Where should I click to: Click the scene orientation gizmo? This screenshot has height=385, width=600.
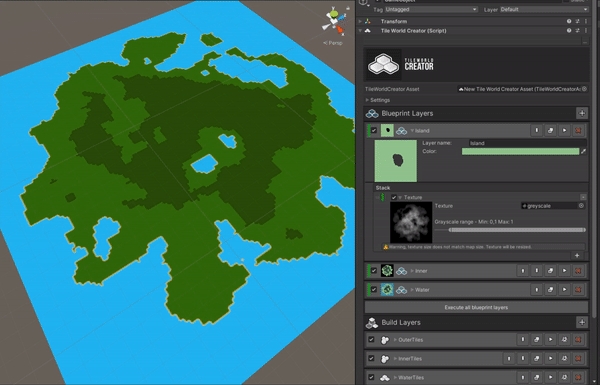[334, 20]
